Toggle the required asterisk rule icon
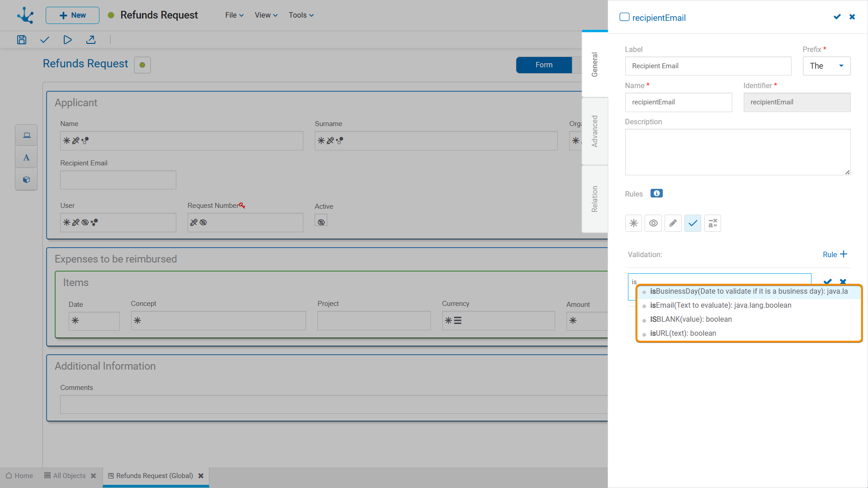The height and width of the screenshot is (488, 868). (633, 223)
